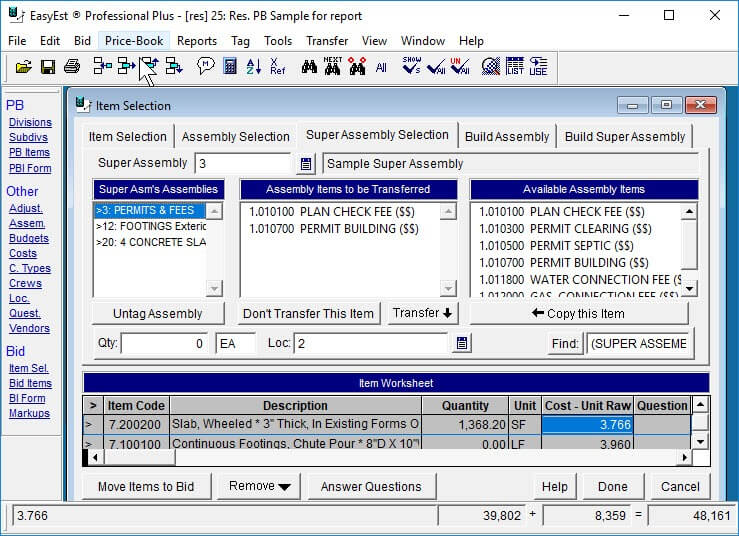The image size is (739, 536).
Task: Click the SHOW checkmark icon
Action: [411, 66]
